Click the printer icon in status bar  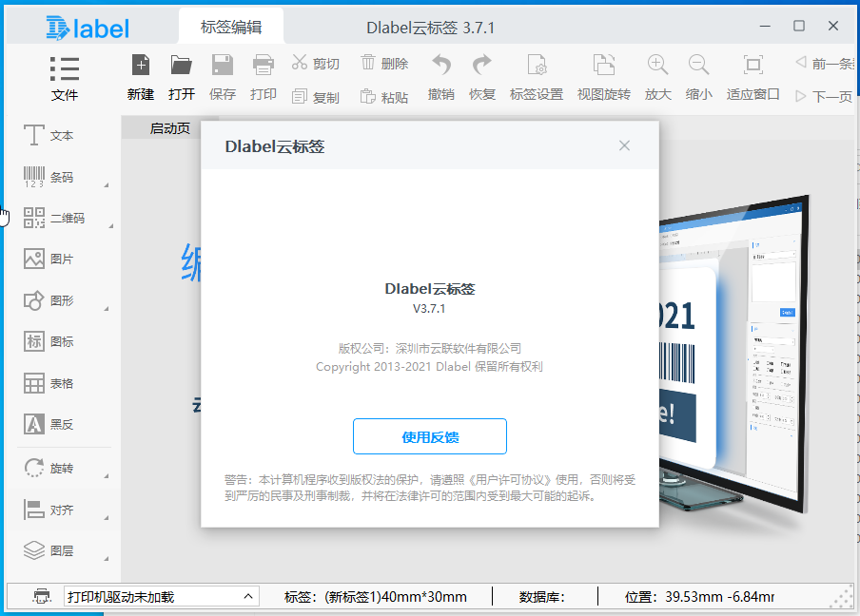point(42,596)
